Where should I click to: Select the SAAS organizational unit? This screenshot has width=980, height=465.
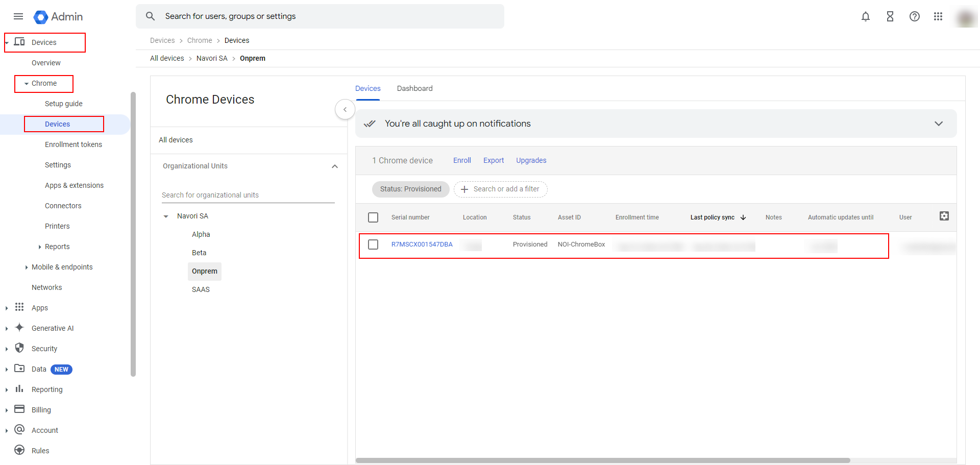pos(201,289)
